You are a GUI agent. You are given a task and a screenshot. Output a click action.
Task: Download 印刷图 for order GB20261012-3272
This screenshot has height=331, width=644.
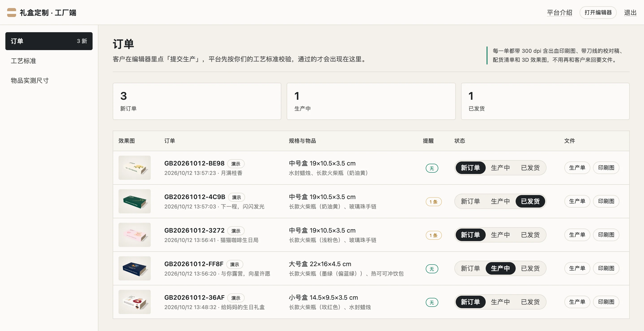(606, 235)
